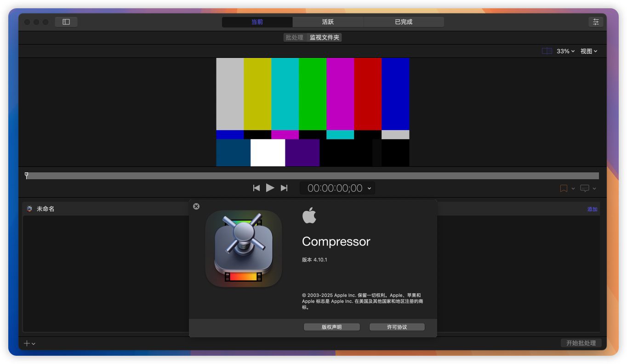The image size is (627, 364).
Task: Open the 视图 menu
Action: (589, 51)
